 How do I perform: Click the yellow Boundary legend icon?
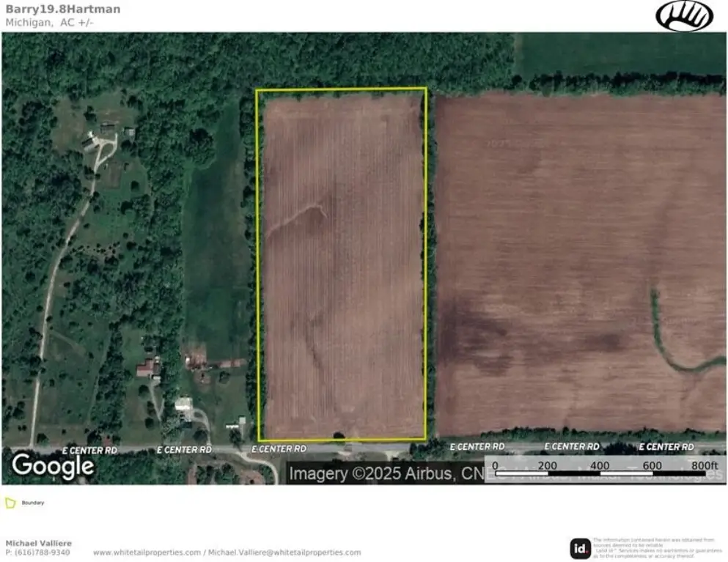10,503
